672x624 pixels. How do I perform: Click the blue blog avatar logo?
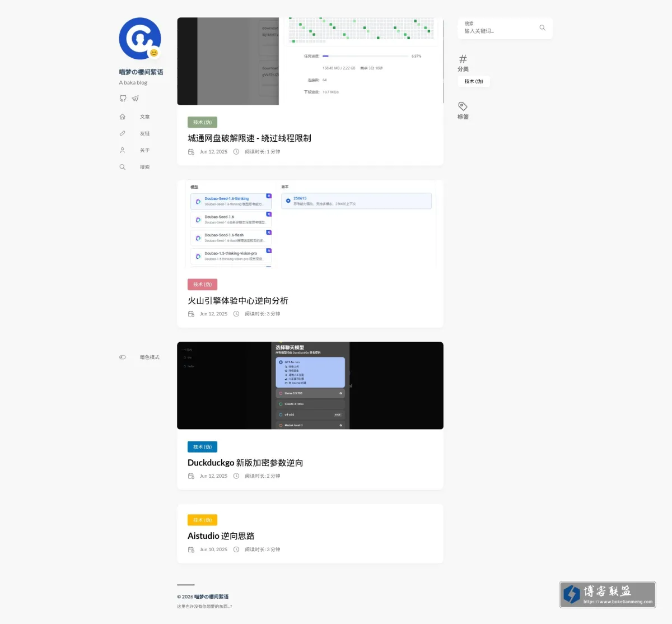(140, 39)
